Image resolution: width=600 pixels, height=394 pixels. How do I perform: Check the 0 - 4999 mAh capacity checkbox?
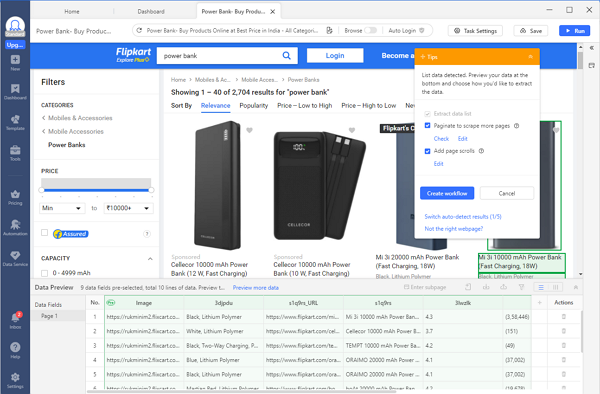[44, 273]
